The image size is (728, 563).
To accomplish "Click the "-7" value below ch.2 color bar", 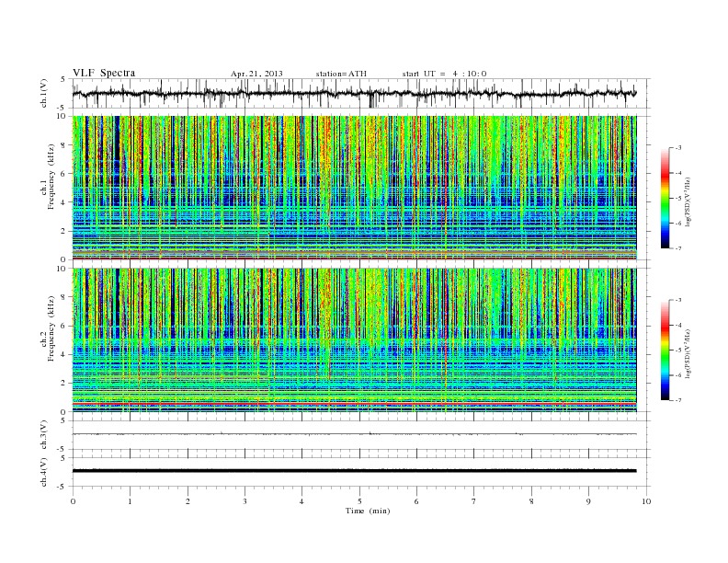I will [678, 400].
